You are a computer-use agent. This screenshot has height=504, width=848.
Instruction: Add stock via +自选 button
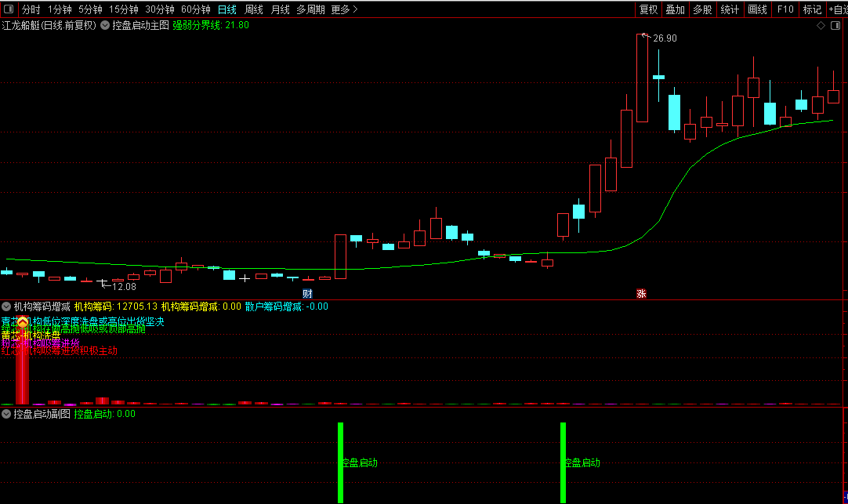[838, 9]
